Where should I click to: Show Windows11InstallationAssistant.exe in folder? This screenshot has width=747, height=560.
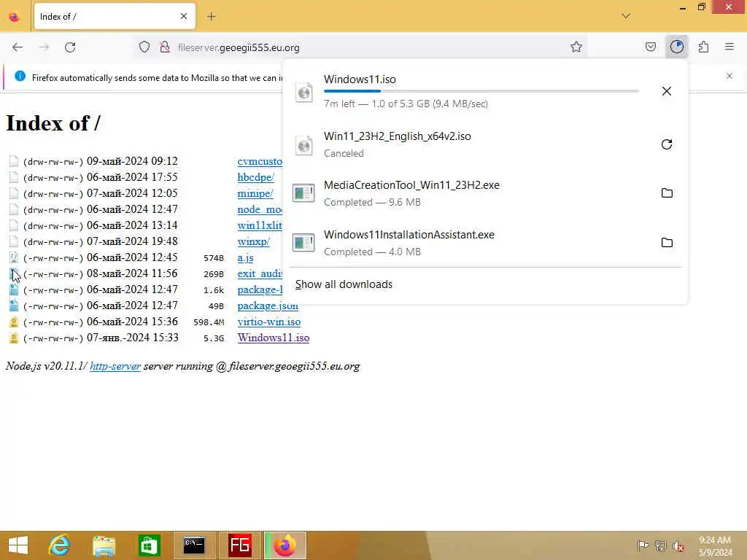coord(667,242)
